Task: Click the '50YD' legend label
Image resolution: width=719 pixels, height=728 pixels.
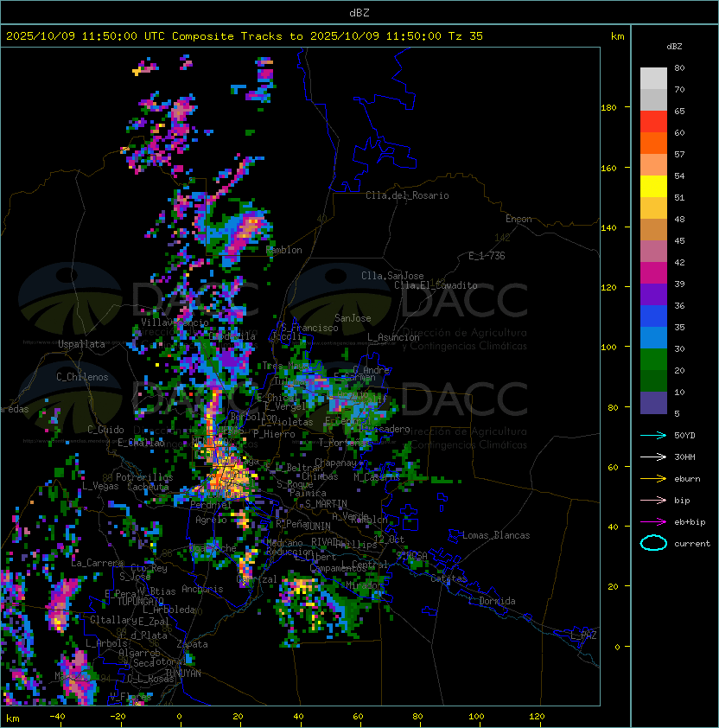Action: click(x=684, y=436)
